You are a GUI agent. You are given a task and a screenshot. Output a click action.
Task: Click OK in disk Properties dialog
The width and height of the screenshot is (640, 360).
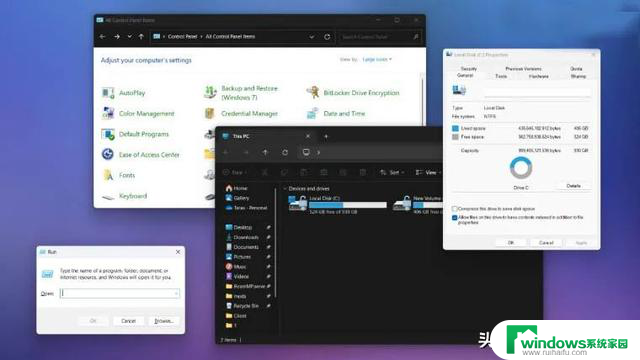pos(511,243)
